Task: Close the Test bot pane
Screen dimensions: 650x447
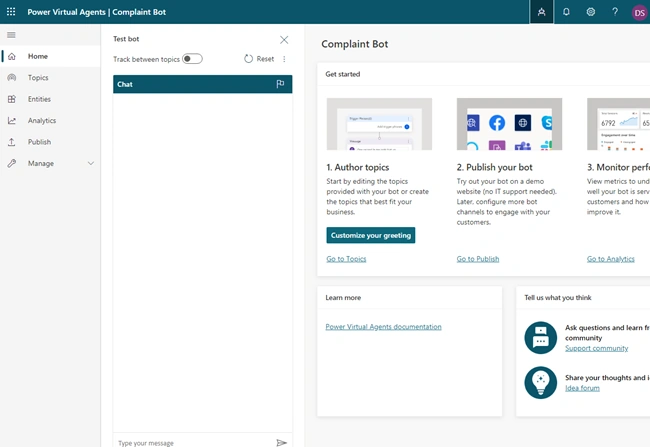Action: point(284,39)
